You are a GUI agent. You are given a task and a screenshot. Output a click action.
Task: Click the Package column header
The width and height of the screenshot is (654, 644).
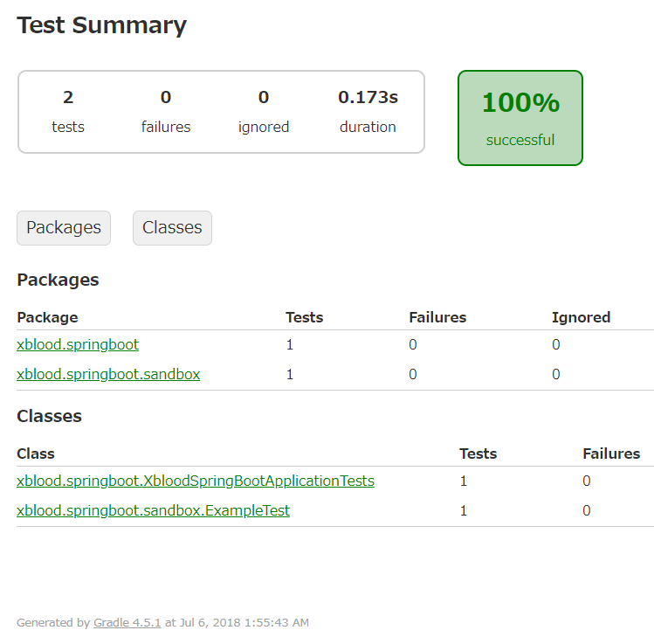coord(47,317)
